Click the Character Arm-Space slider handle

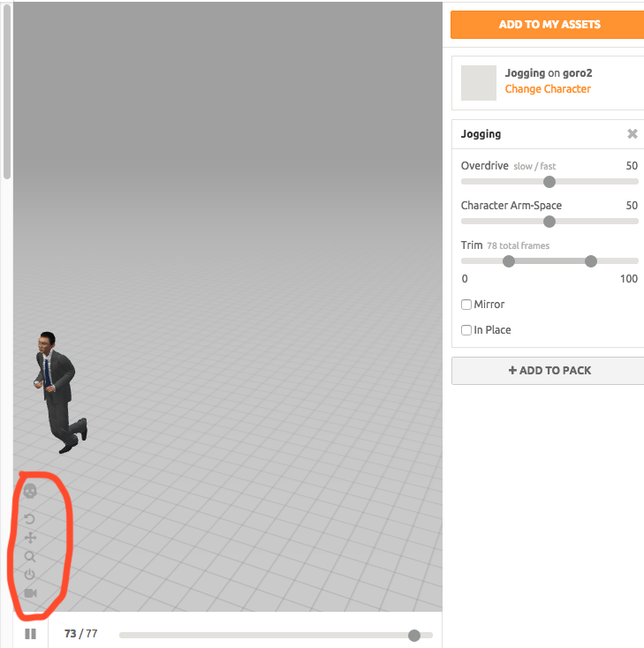(x=549, y=222)
